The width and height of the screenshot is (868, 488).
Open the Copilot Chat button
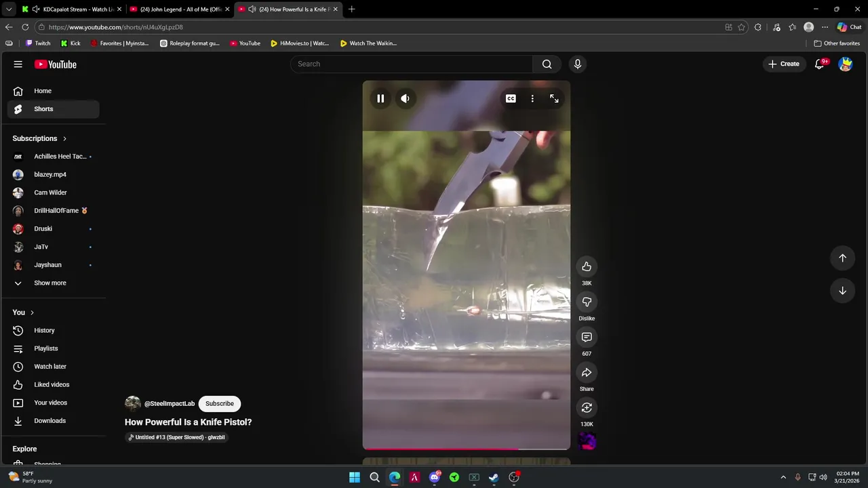849,27
